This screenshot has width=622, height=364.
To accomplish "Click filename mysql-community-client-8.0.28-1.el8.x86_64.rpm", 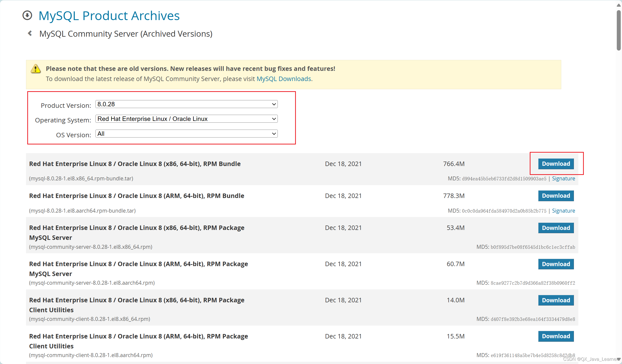I will pos(90,319).
